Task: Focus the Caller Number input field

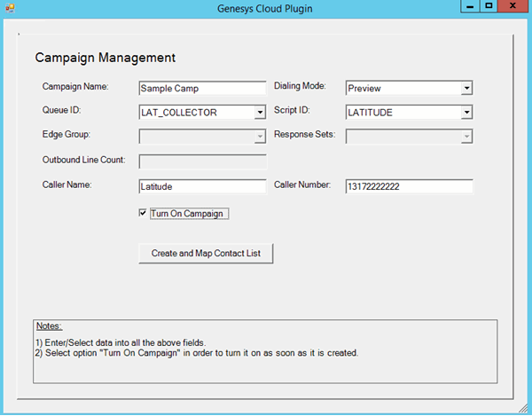Action: 409,186
